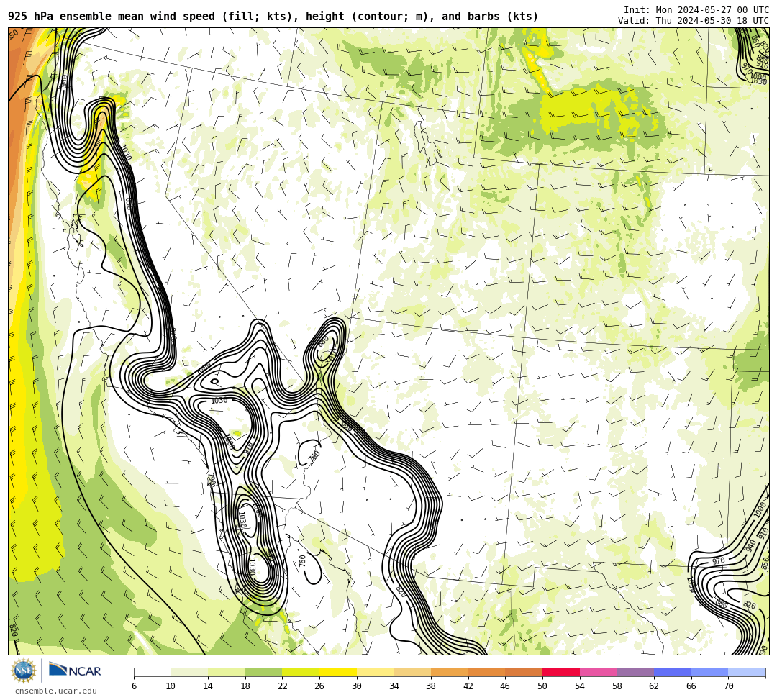Select the Init: Mon 2024-05-27 00 UTC text
This screenshot has height=700, width=777.
point(696,10)
